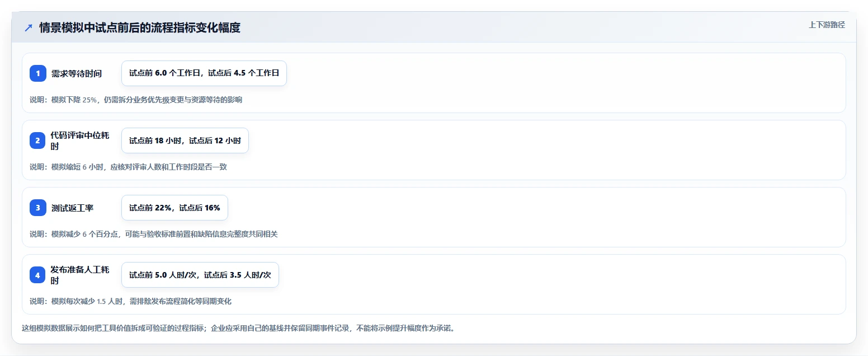Click the note 模拟每次减少 1.5 人时 description
Screen dimensions: 868x356
(x=130, y=301)
